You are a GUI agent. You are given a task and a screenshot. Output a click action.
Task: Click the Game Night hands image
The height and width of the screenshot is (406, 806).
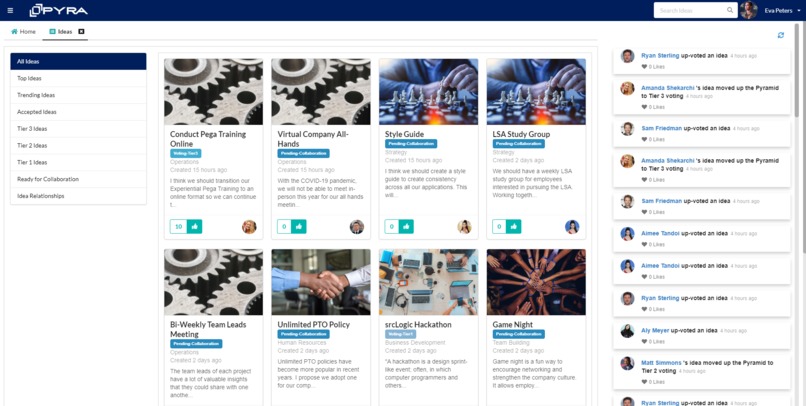click(536, 282)
